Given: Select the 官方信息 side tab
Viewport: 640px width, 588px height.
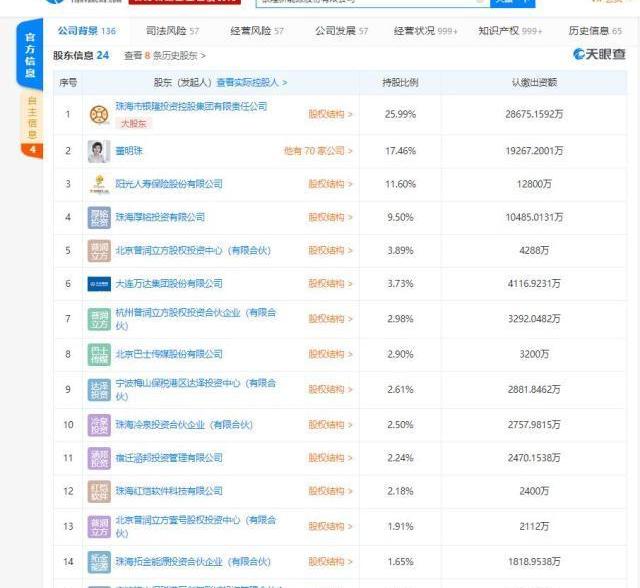Looking at the screenshot, I should coord(30,55).
